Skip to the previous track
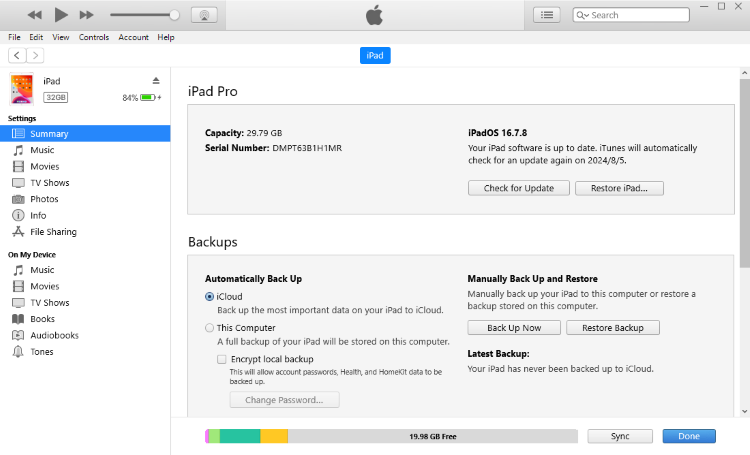The width and height of the screenshot is (750, 455). point(35,15)
